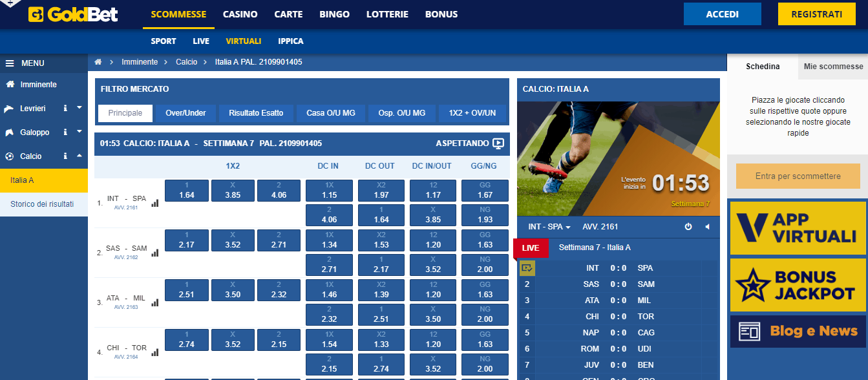Switch to the Schedina tab
Viewport: 868px width, 380px height.
[x=763, y=67]
